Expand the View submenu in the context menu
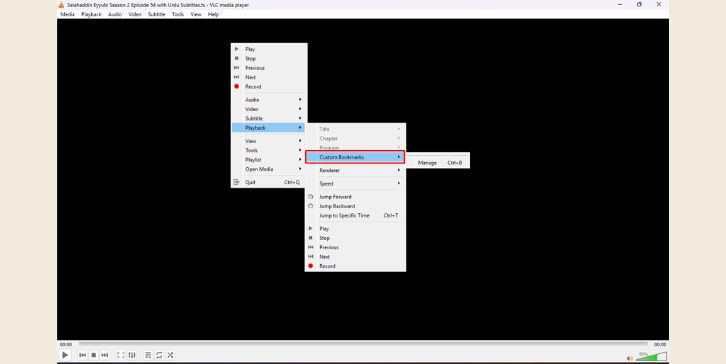This screenshot has width=726, height=364. pyautogui.click(x=269, y=141)
